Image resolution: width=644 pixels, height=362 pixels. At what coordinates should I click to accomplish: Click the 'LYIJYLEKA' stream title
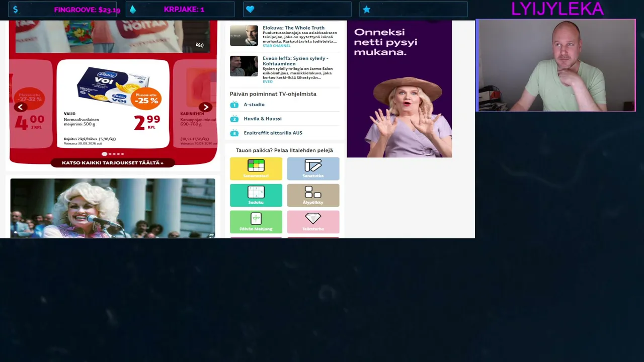tap(557, 9)
